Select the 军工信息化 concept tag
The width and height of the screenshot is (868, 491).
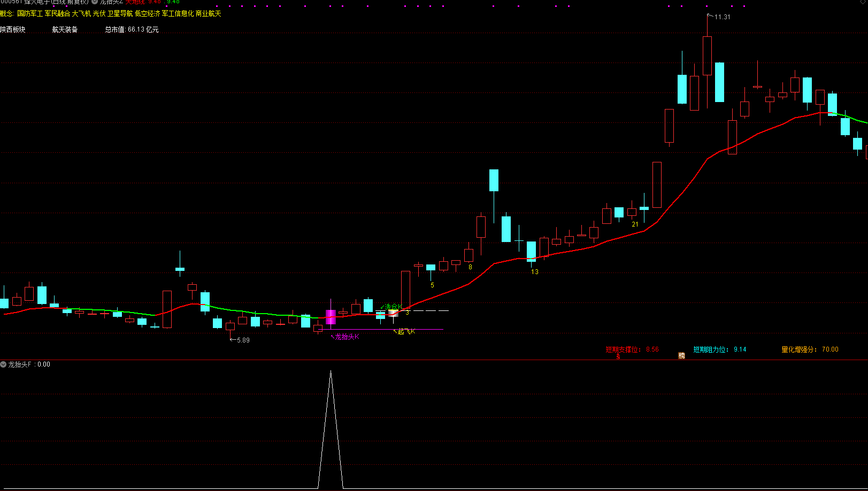(x=178, y=13)
